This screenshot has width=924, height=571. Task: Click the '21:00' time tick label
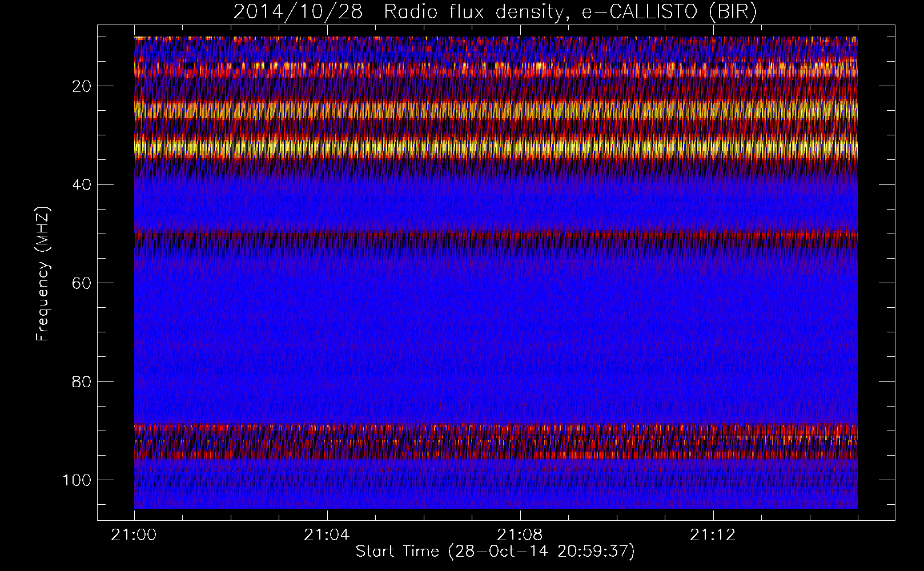134,535
